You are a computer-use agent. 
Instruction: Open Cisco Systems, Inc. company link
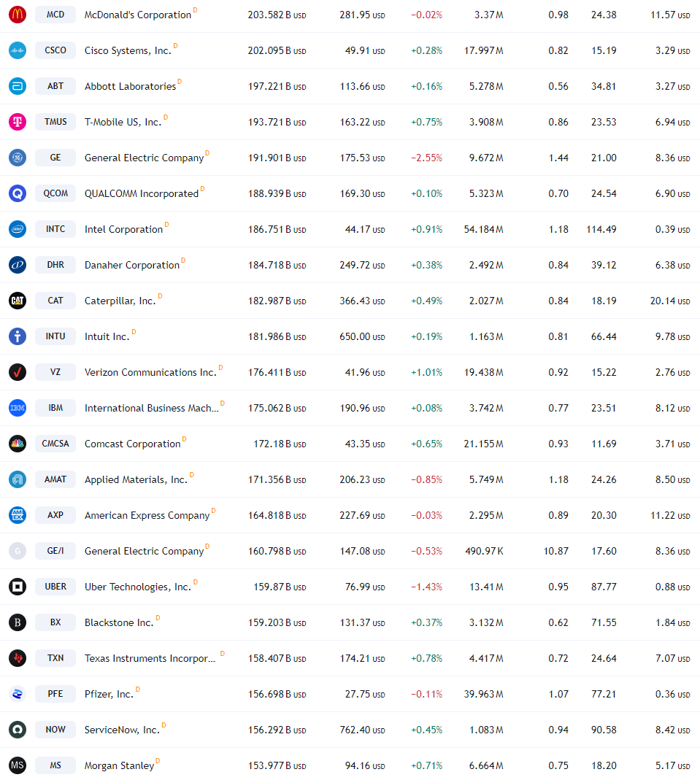pyautogui.click(x=128, y=51)
